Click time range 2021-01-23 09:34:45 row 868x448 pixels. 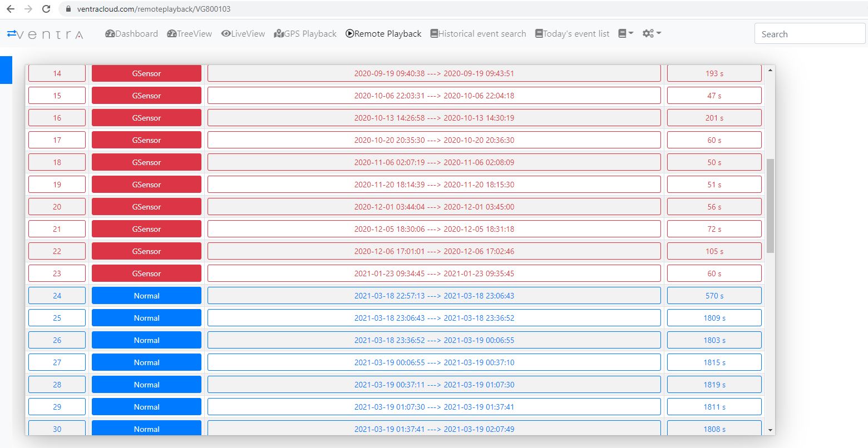434,273
